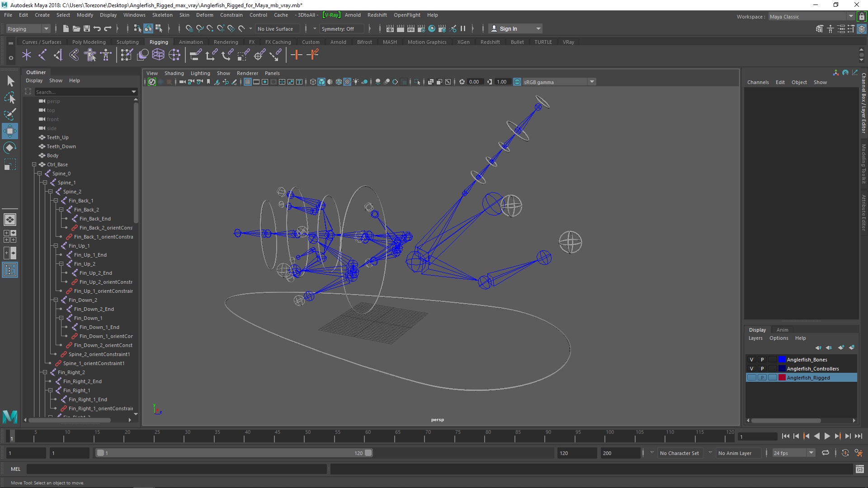The image size is (868, 488).
Task: Toggle visibility V of Anglerfish_Controllers layer
Action: (x=751, y=369)
